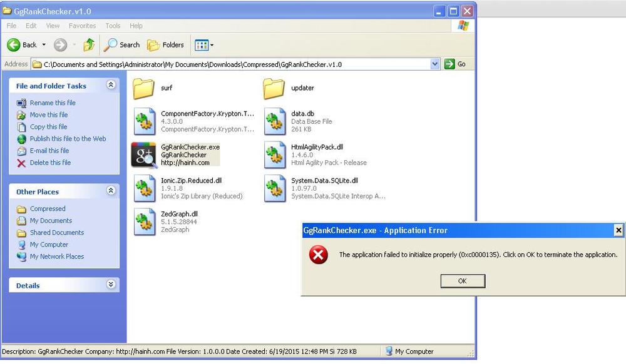
Task: Open the Help menu
Action: (136, 26)
